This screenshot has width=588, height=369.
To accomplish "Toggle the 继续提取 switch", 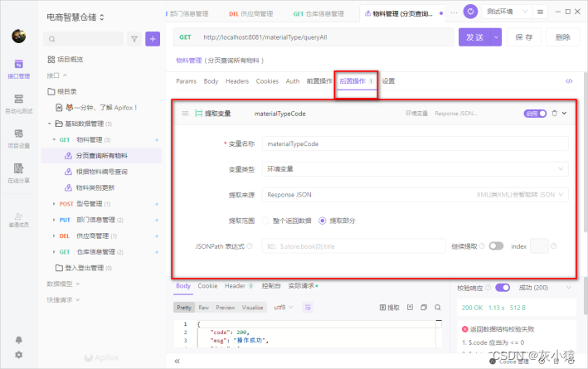I will tap(496, 246).
